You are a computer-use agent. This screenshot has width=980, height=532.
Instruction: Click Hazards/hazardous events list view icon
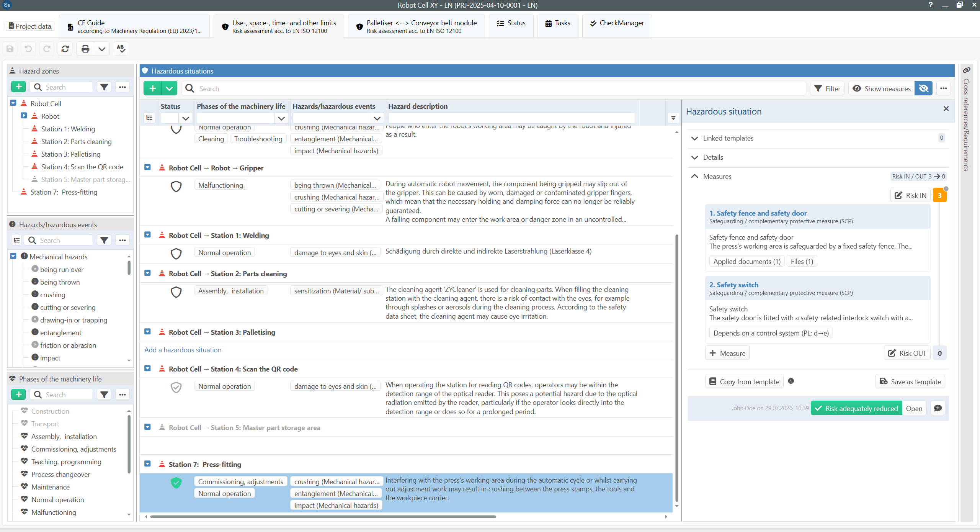(17, 240)
